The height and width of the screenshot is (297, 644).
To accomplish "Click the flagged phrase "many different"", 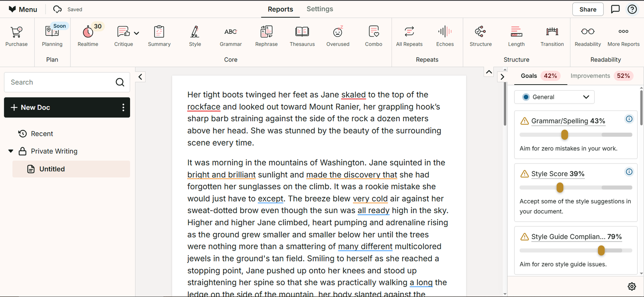I will pos(365,247).
